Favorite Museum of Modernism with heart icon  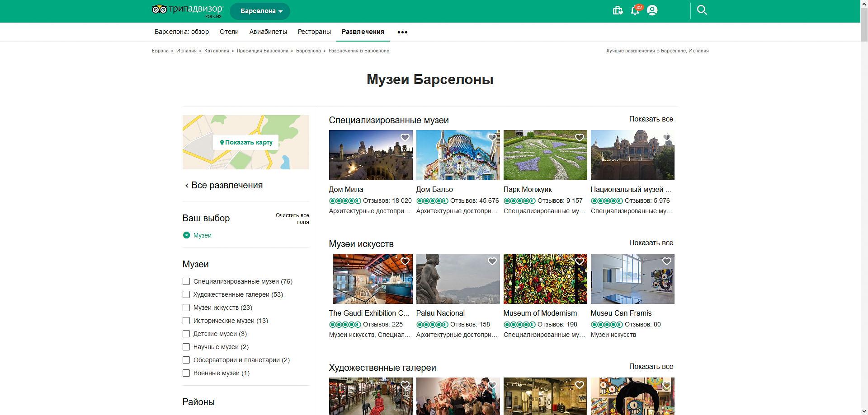[x=580, y=261]
